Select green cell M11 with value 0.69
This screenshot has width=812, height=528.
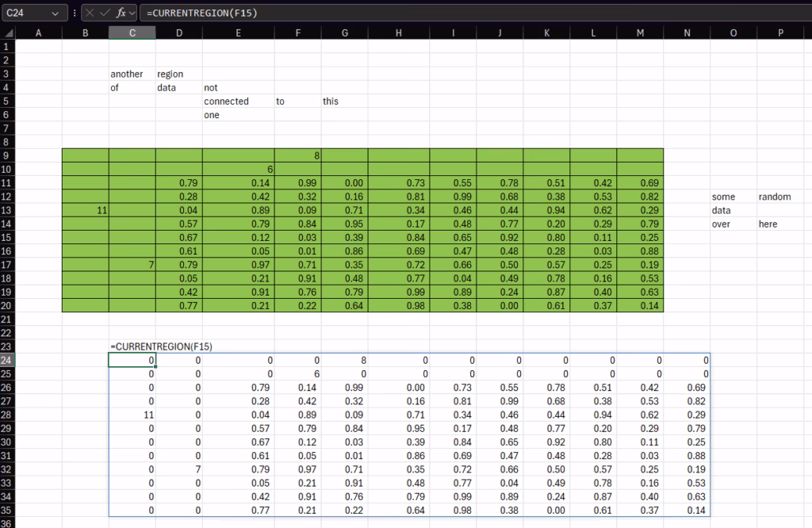point(640,182)
